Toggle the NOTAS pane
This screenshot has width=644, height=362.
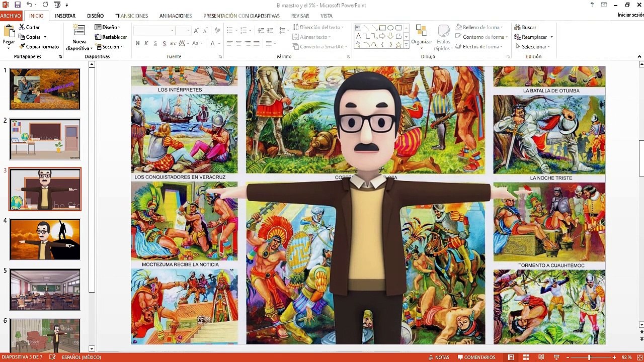(x=438, y=357)
